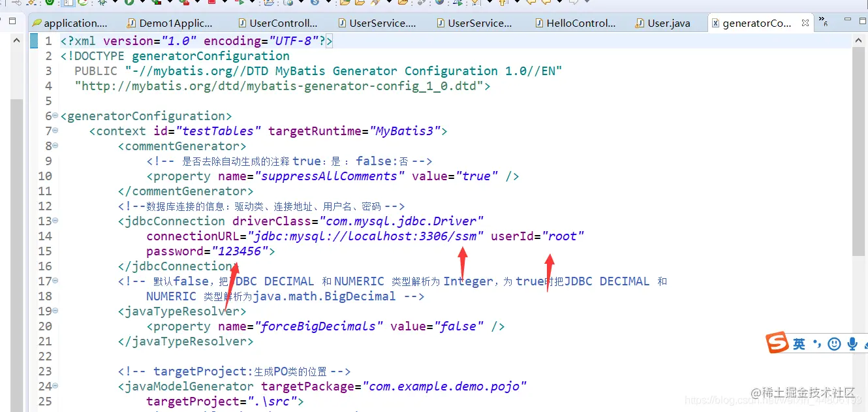
Task: Click line number 22 in the gutter
Action: 45,357
